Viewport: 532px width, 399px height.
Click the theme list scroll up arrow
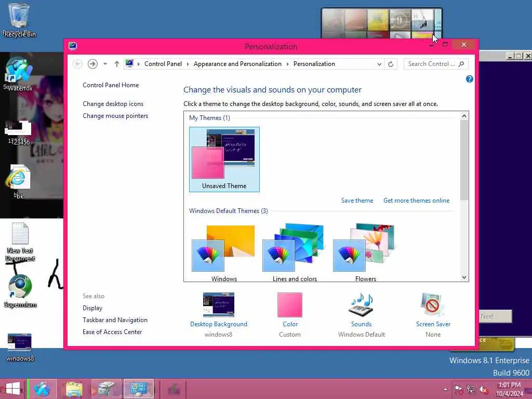pos(464,116)
